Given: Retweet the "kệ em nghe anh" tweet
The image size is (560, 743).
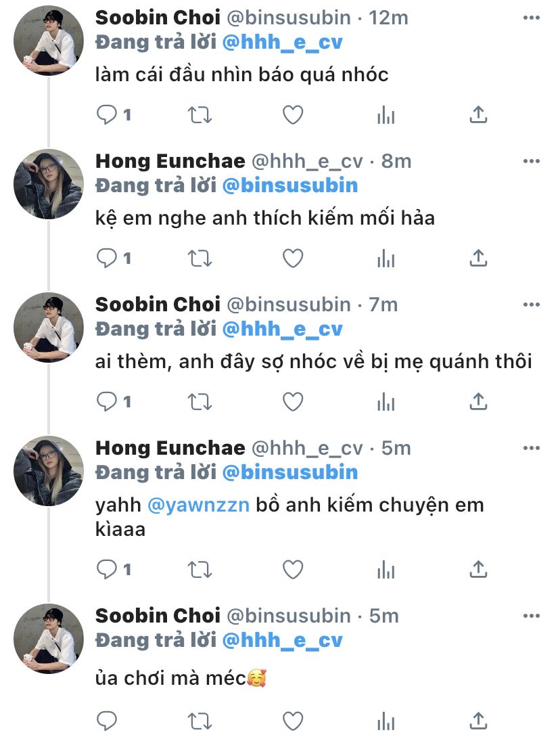Looking at the screenshot, I should 199,258.
